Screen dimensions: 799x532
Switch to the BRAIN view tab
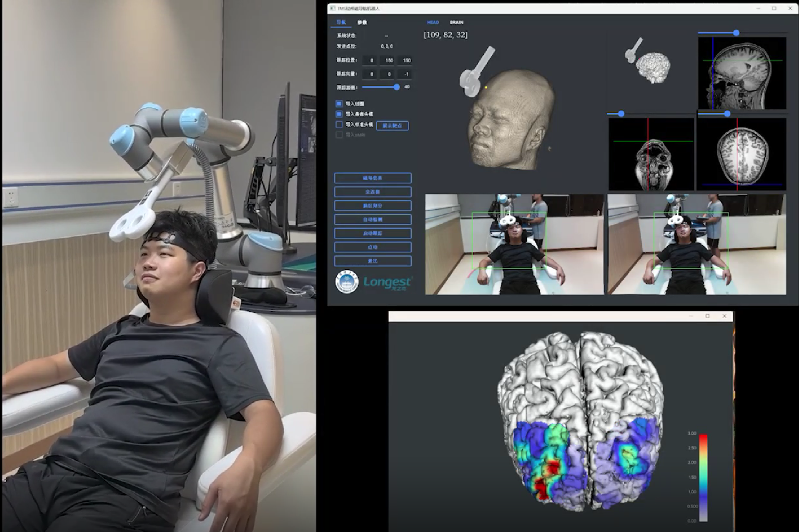click(456, 22)
